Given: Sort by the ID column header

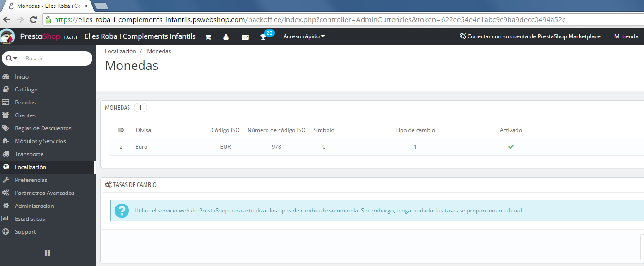Looking at the screenshot, I should coord(121,130).
